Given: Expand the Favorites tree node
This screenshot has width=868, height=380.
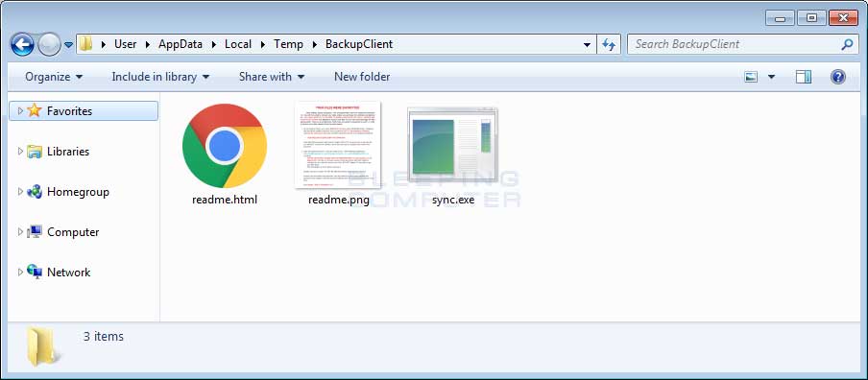Looking at the screenshot, I should (20, 110).
